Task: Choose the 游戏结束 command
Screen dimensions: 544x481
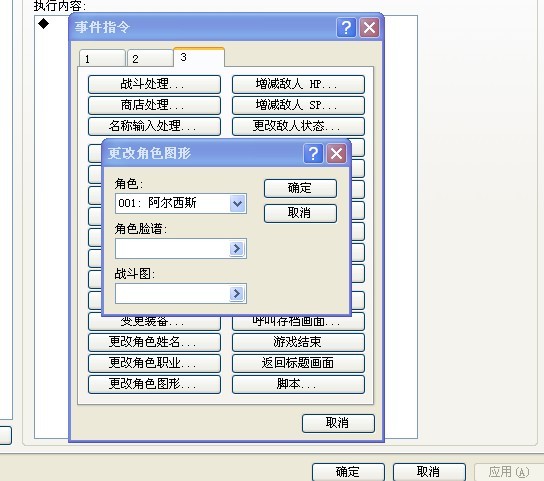Action: pos(298,342)
